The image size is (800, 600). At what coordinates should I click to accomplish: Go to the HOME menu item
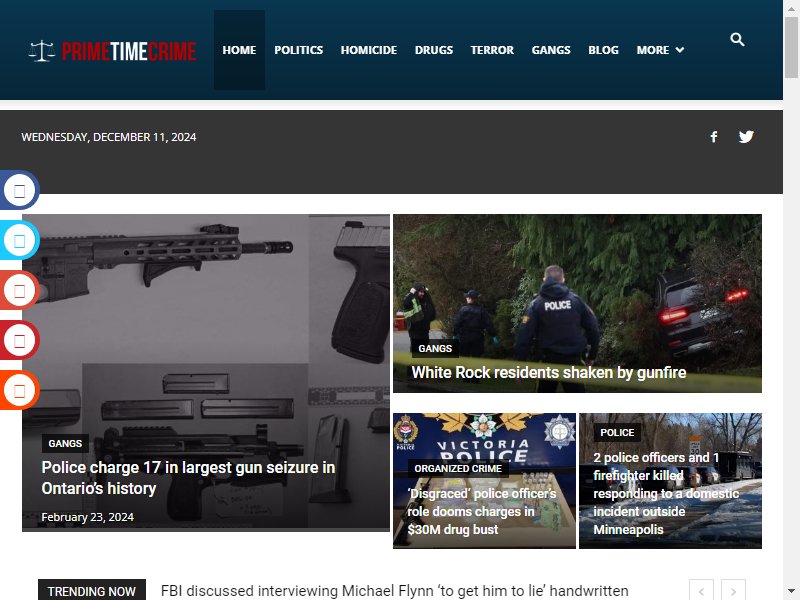pos(239,50)
